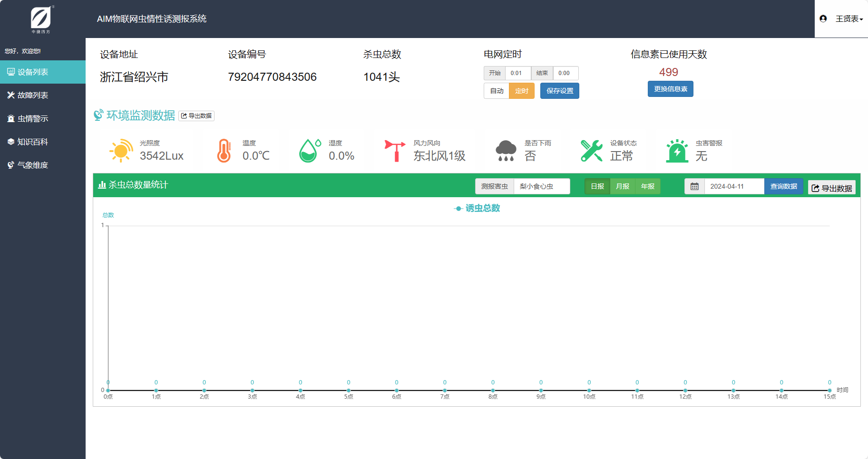Open 设备列表 in the sidebar

43,72
